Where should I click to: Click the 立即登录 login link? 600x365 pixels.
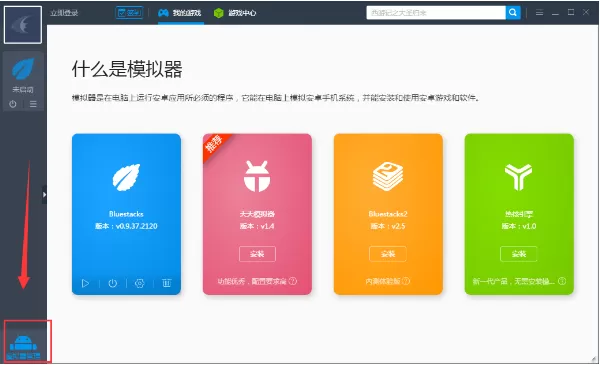coord(64,13)
